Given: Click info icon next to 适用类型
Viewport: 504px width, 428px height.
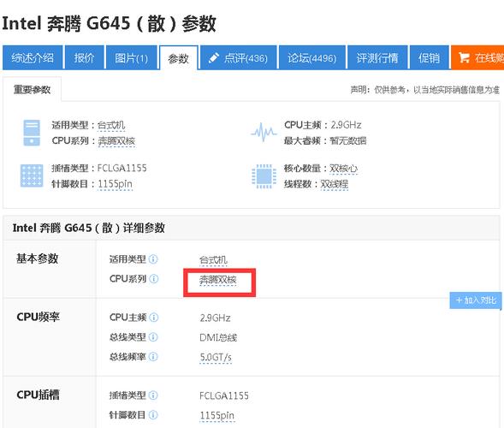Looking at the screenshot, I should (x=153, y=259).
